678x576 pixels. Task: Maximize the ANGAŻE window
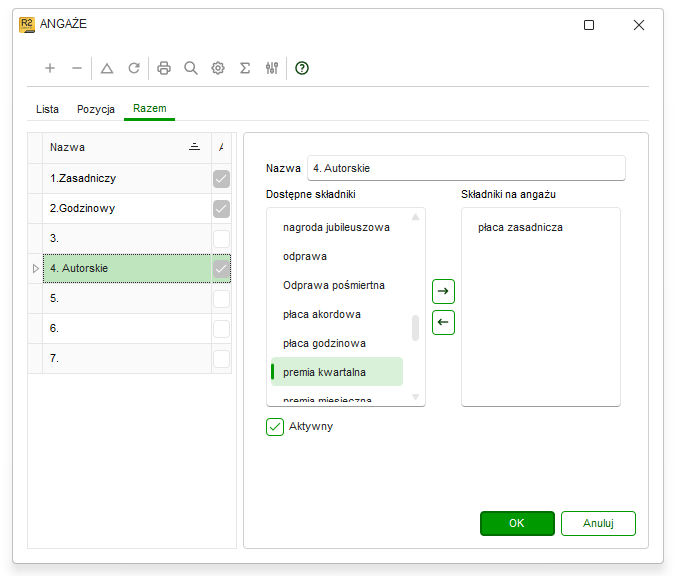pyautogui.click(x=589, y=25)
